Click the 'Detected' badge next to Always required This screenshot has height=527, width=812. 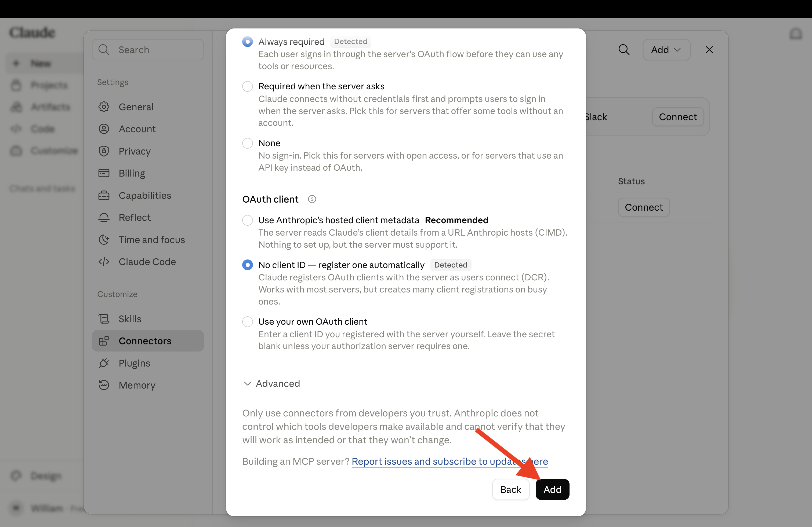point(350,42)
